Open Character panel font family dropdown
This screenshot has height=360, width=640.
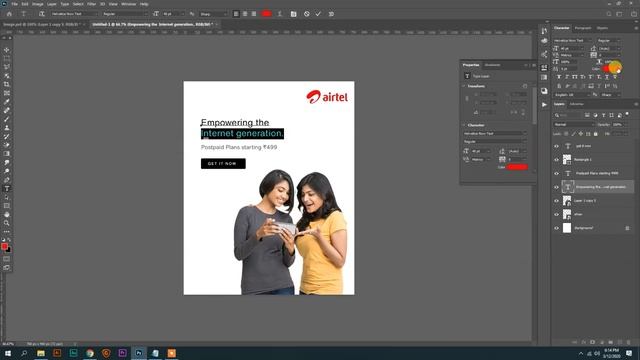pos(572,40)
